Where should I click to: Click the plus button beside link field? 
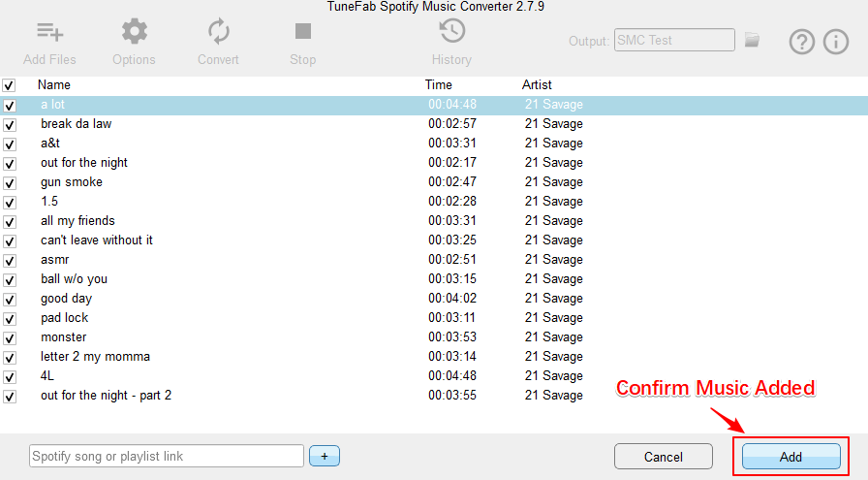coord(325,456)
